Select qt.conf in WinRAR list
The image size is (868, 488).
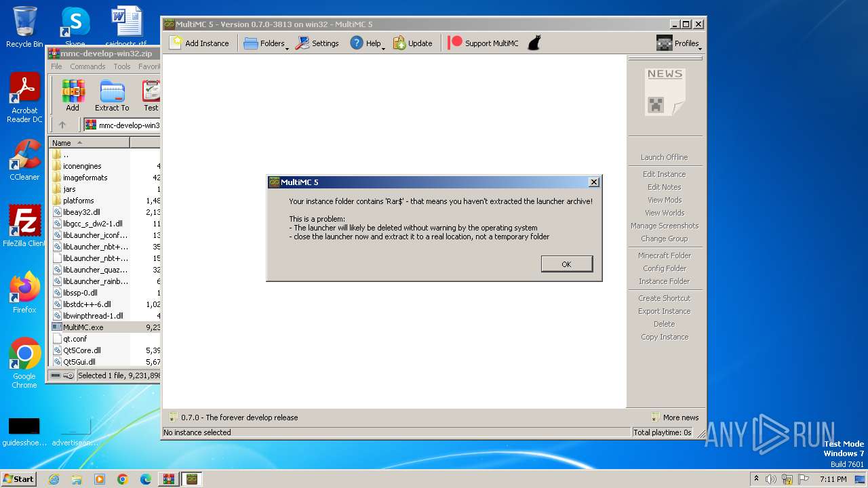(75, 339)
